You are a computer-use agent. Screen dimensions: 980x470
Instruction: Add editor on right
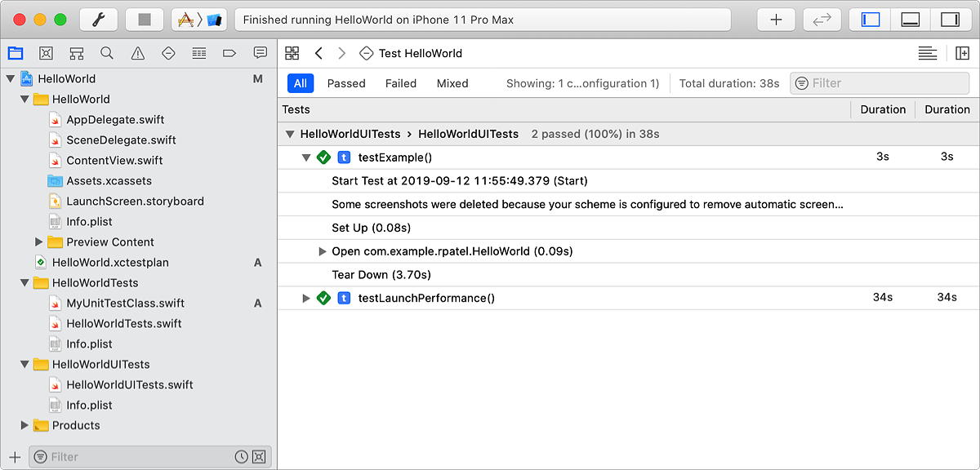(x=962, y=53)
